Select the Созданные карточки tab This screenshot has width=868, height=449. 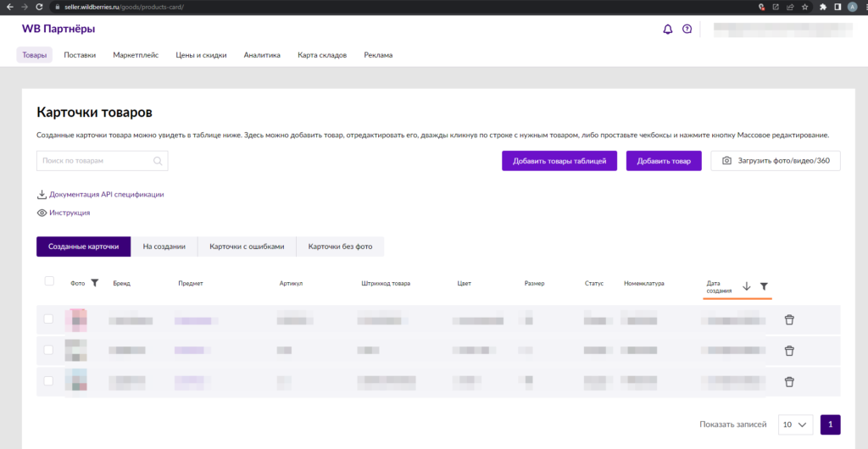(x=84, y=247)
